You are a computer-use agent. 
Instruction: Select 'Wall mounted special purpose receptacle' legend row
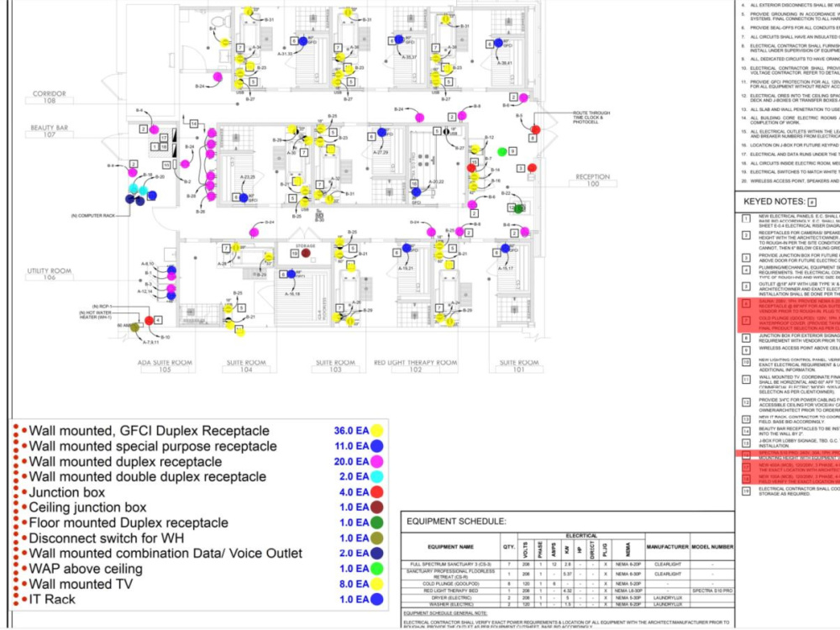[198, 446]
